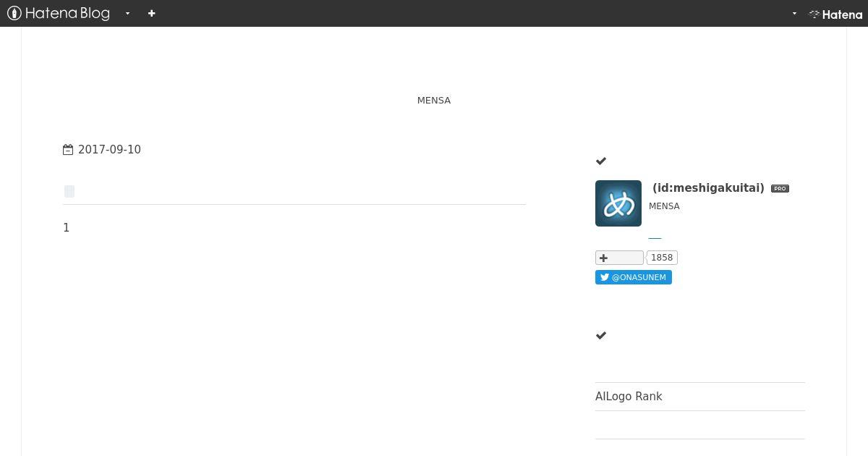
Task: Select the calendar icon beside the date
Action: tap(68, 150)
